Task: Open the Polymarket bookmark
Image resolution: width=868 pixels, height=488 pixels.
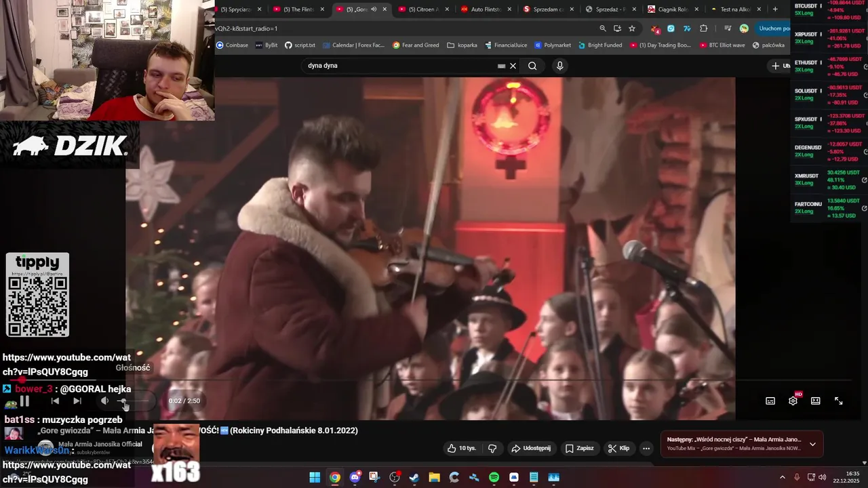Action: coord(553,45)
